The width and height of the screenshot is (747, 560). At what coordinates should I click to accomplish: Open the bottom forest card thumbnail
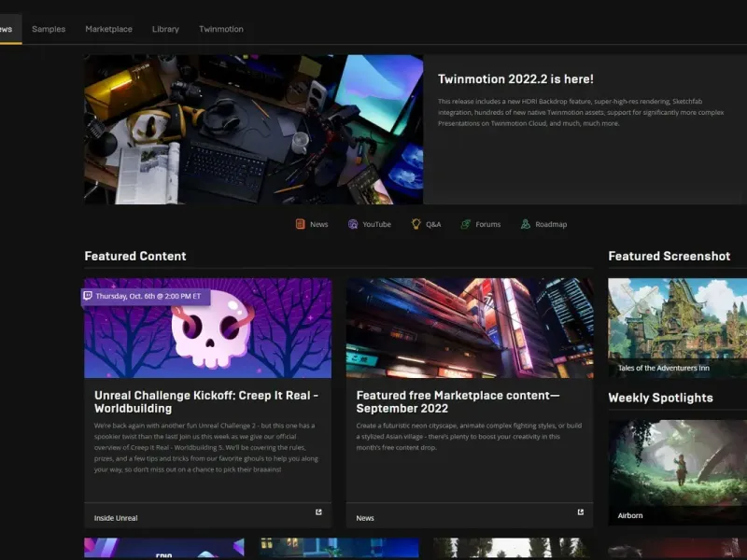point(513,548)
